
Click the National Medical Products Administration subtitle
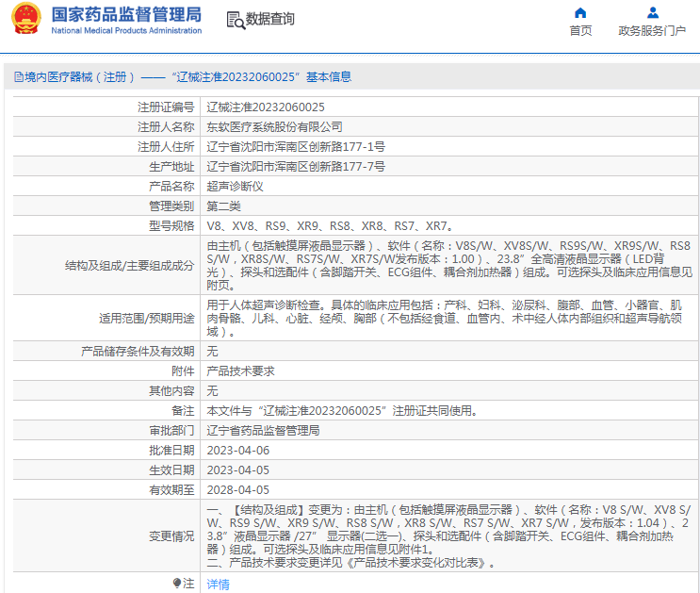125,31
